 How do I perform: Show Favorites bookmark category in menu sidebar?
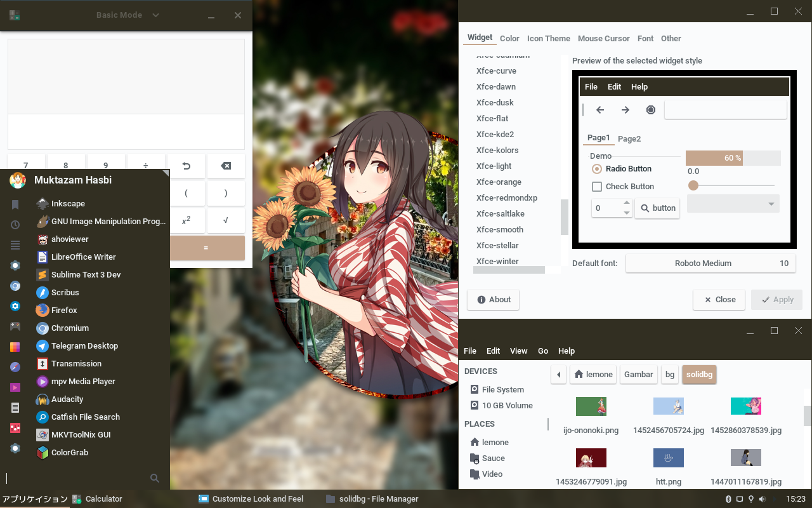(15, 204)
